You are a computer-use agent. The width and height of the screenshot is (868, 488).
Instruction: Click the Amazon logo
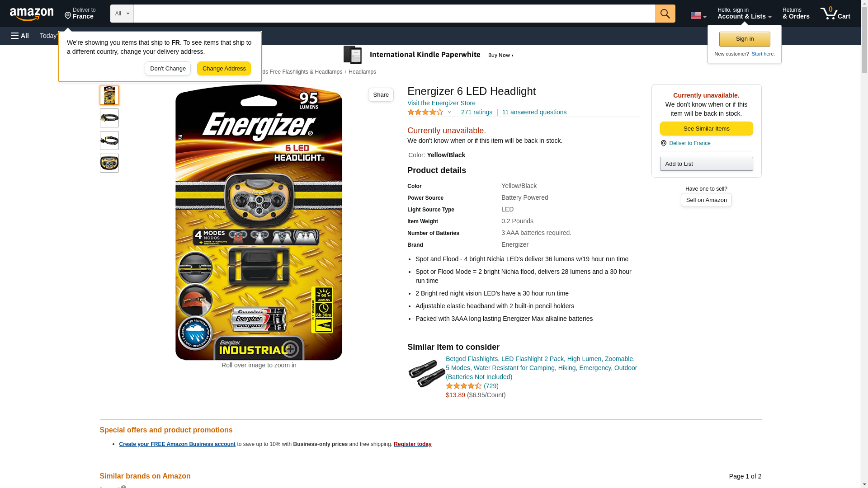pyautogui.click(x=32, y=14)
